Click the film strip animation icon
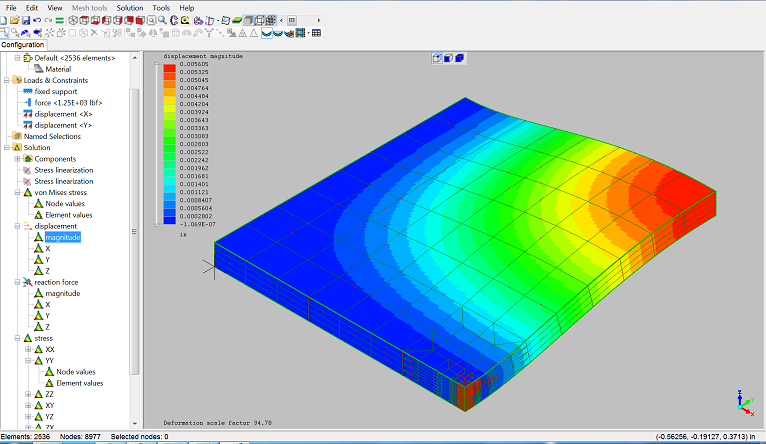Viewport: 766px width, 444px height. point(301,33)
